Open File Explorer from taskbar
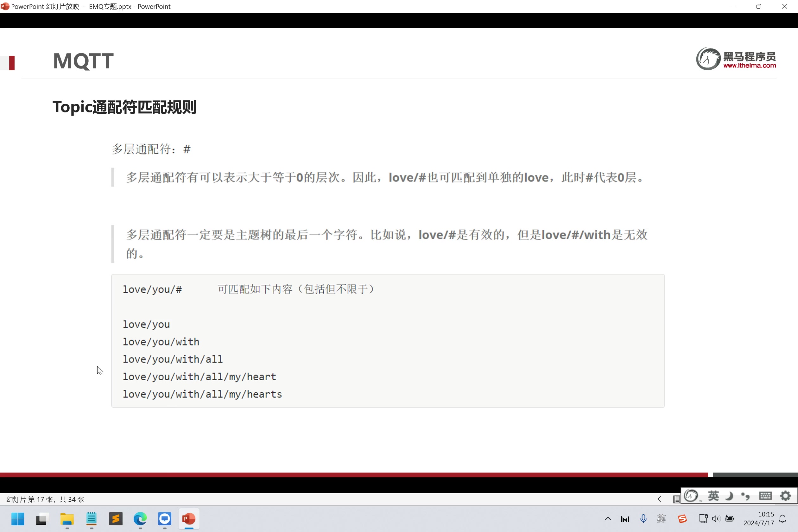This screenshot has width=798, height=532. point(67,519)
